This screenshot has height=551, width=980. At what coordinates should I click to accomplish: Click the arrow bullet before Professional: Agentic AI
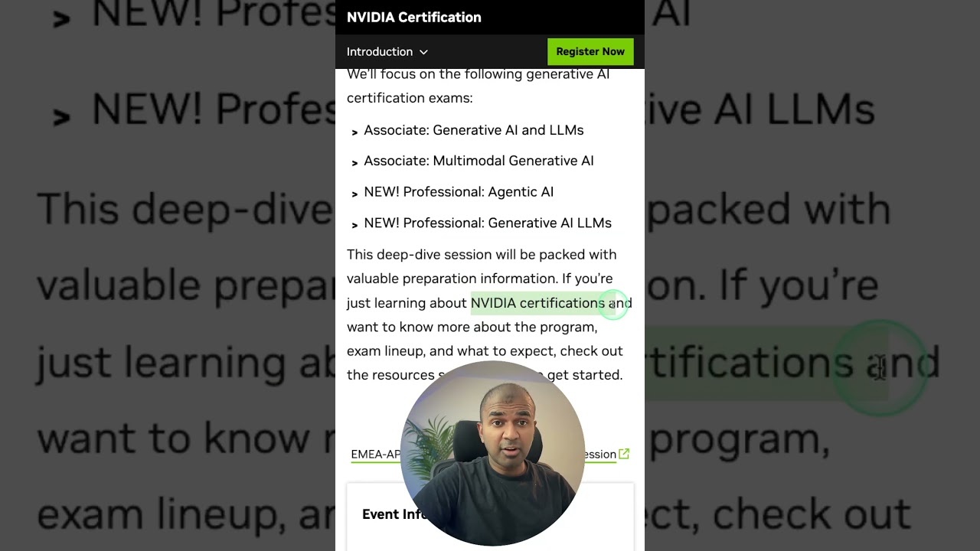coord(354,194)
